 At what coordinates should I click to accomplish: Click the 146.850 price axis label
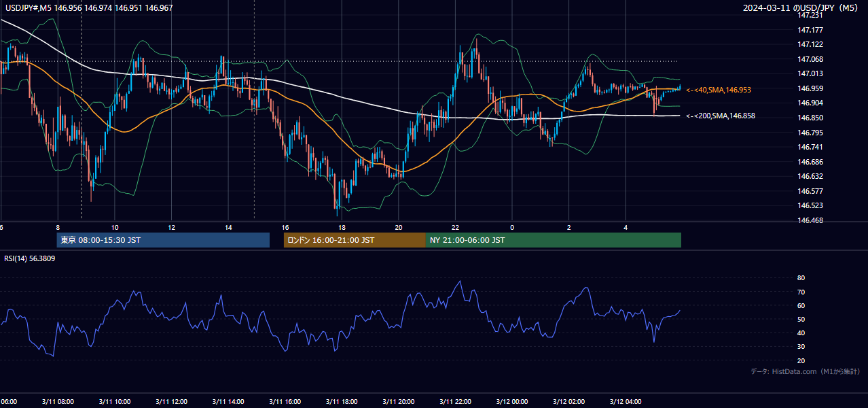tap(810, 118)
